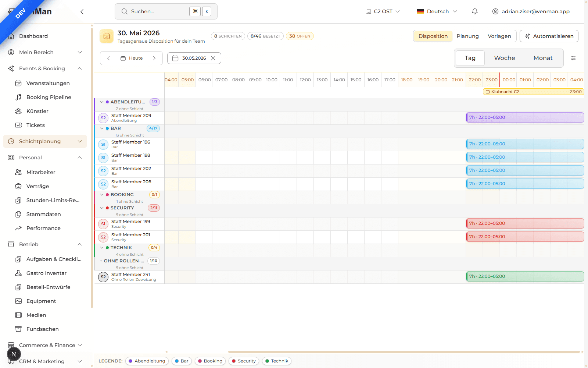Toggle Booking in the legend

coord(210,361)
